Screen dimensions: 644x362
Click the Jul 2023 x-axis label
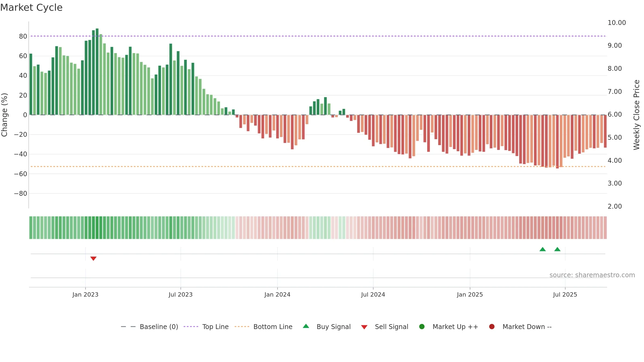[x=181, y=294]
